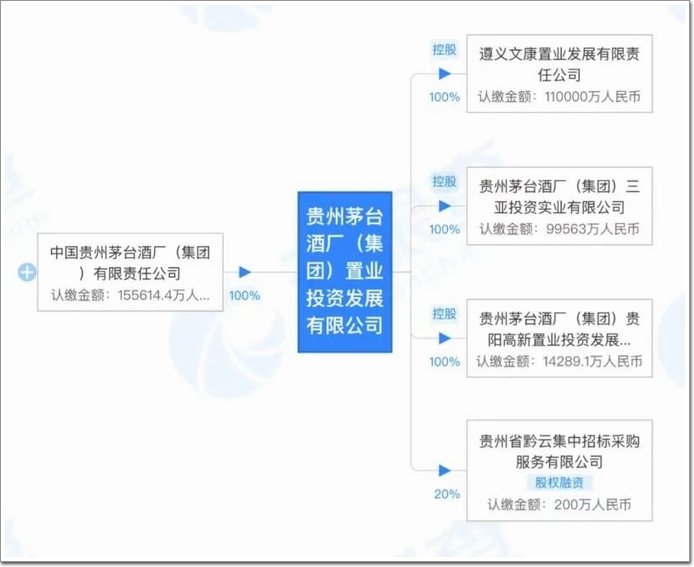Screen dimensions: 694x567
Task: Click the 控股 tag next to 贵阳高新置业
Action: click(x=444, y=315)
